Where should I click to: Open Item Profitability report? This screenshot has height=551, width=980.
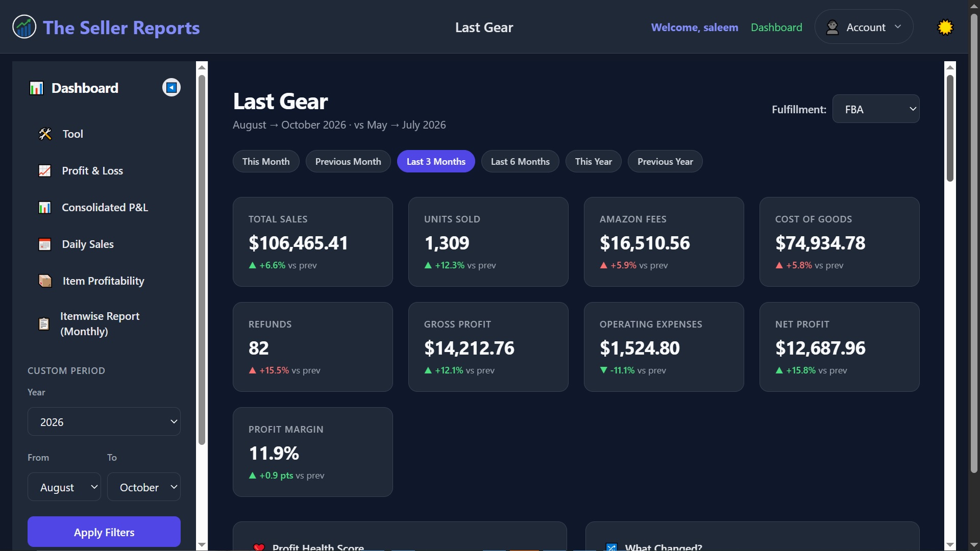104,281
